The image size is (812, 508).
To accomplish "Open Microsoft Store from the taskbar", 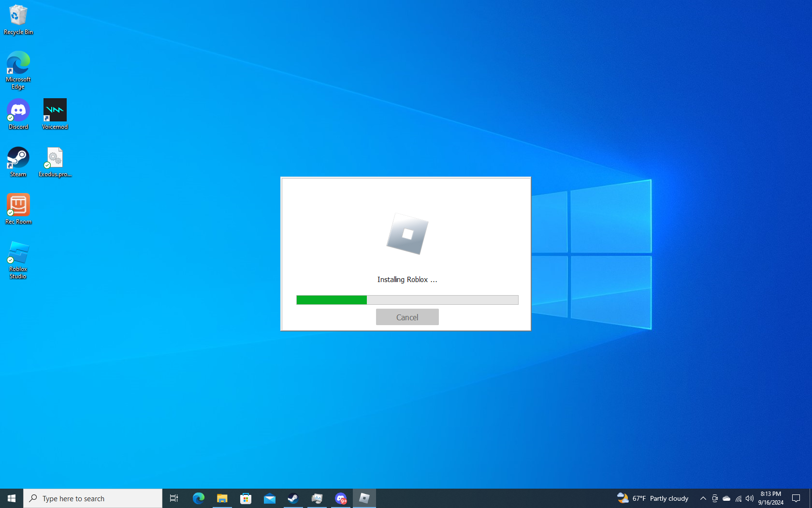I will [246, 498].
